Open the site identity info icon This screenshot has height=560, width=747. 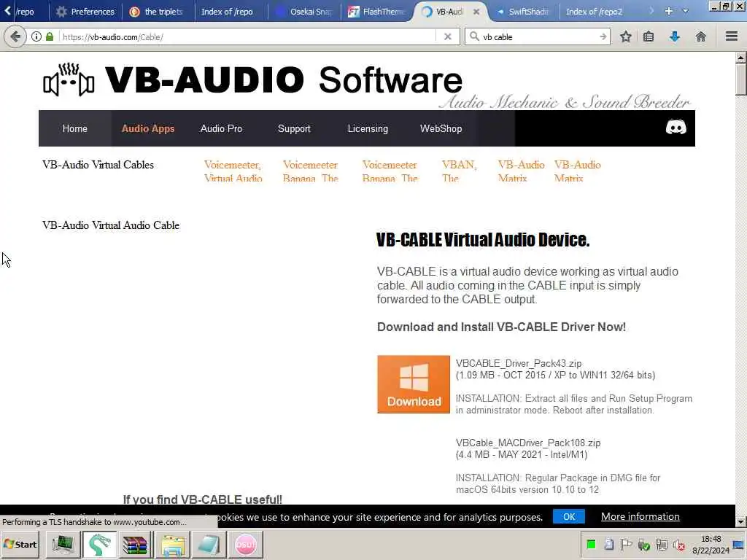[36, 36]
